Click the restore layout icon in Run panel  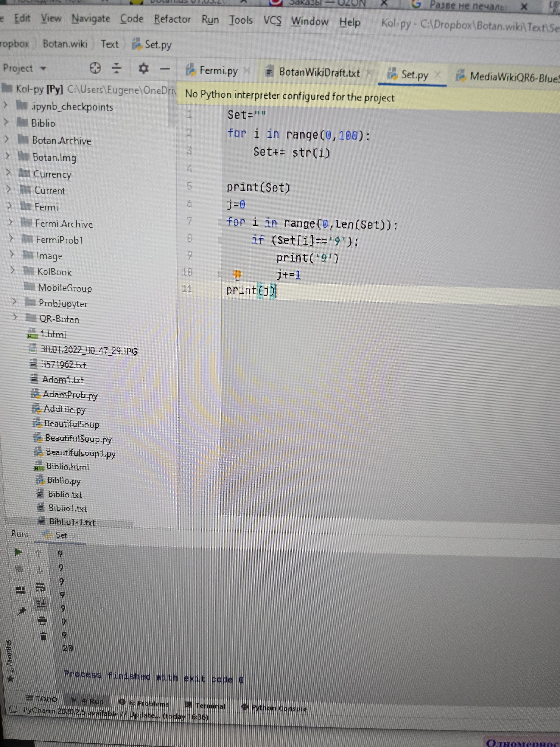(x=20, y=590)
